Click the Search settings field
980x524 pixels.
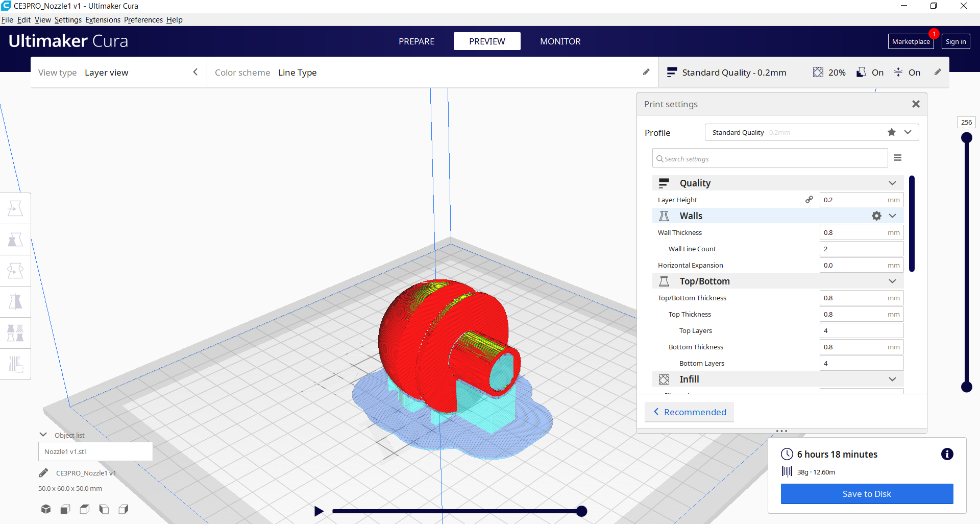pyautogui.click(x=770, y=158)
